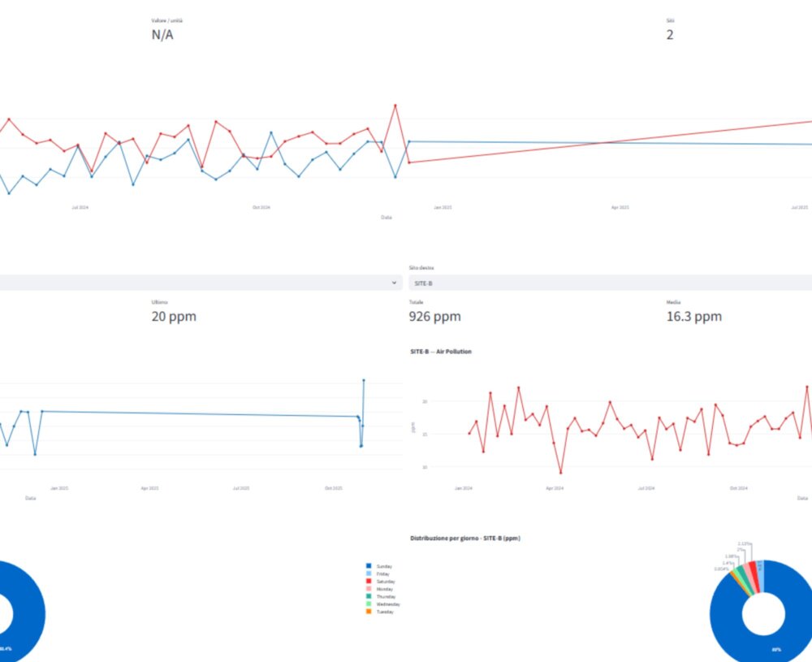Screen dimensions: 812x662
Task: Click the 926 ppm Totale metric
Action: 437,317
